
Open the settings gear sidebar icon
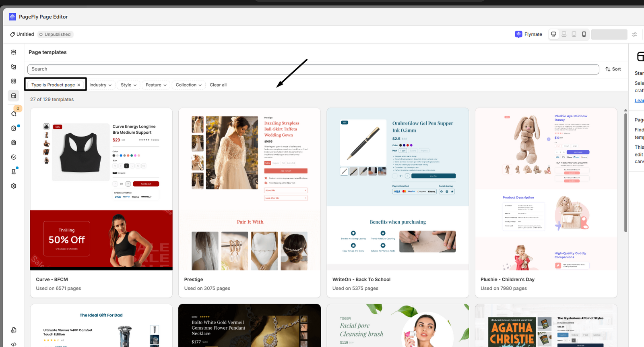(14, 186)
